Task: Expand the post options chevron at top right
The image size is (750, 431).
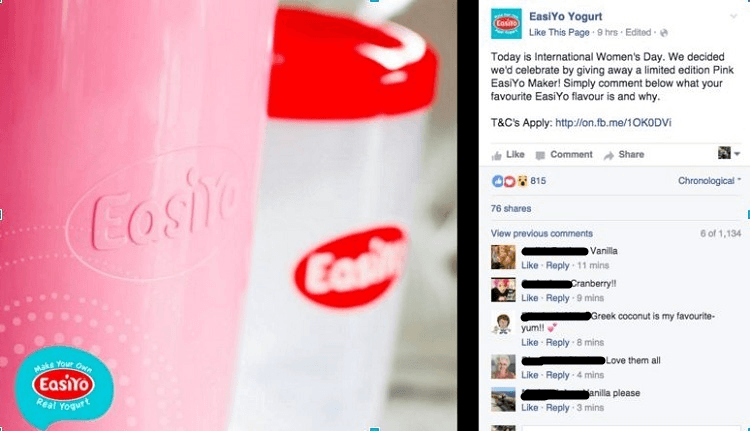Action: tap(733, 17)
